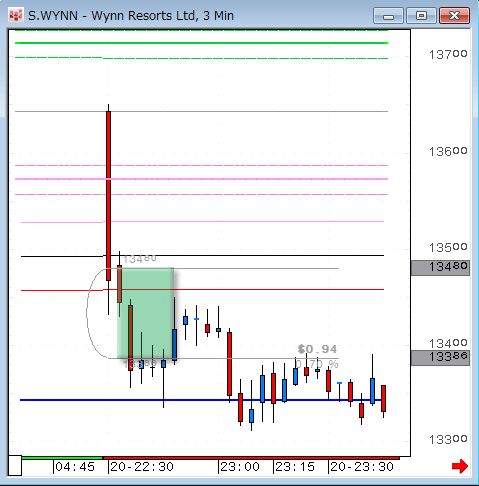The width and height of the screenshot is (479, 486).
Task: Click the red scroll-right arrow
Action: [460, 466]
